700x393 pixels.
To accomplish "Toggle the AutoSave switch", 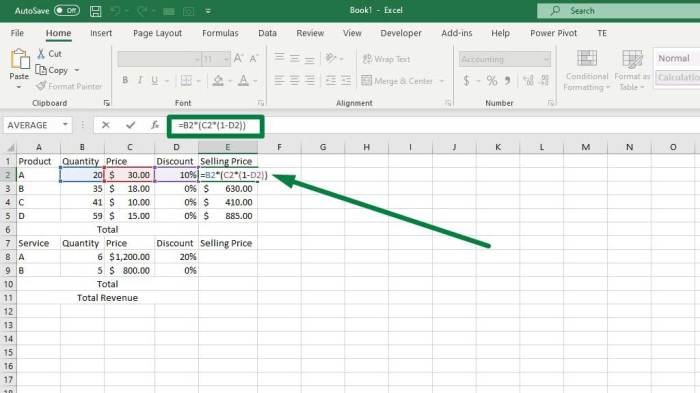I will 67,10.
